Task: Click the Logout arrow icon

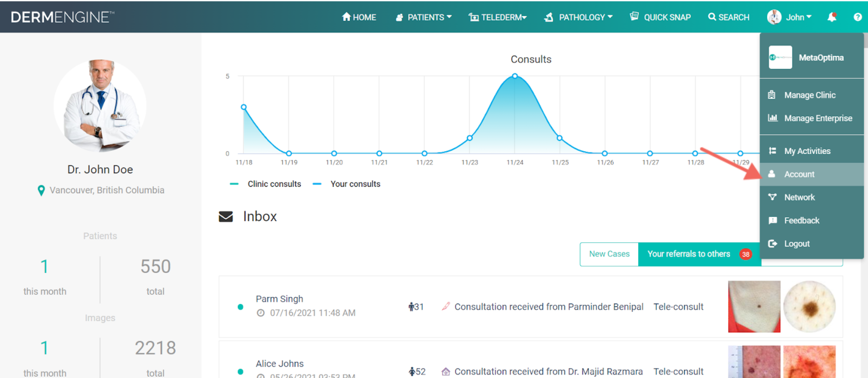Action: point(772,244)
